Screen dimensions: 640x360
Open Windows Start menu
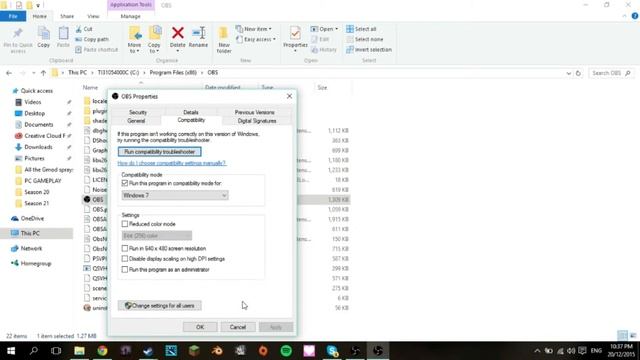[11, 351]
